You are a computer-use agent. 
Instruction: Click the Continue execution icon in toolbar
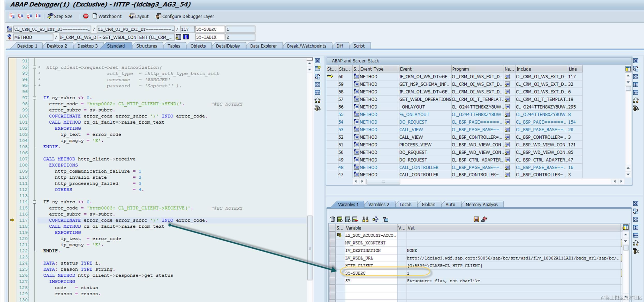(38, 16)
